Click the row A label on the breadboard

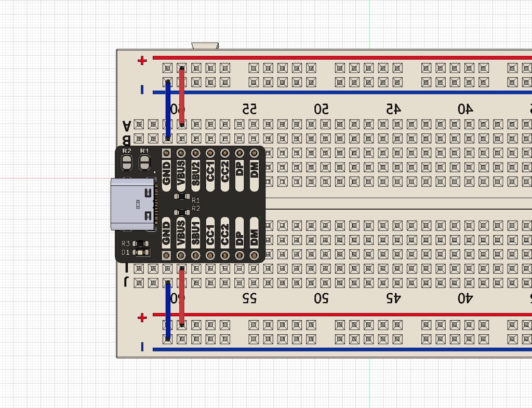[x=127, y=126]
